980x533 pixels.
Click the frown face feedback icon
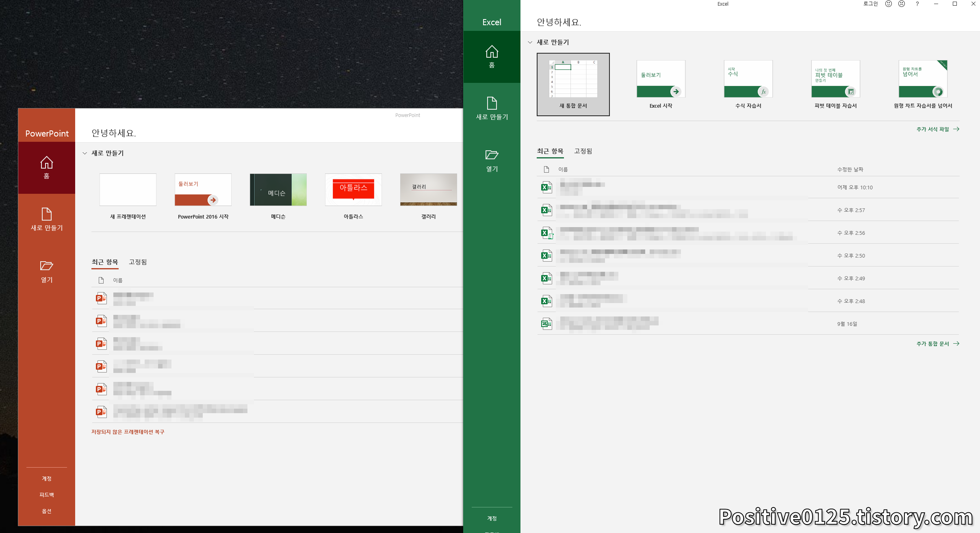click(x=902, y=4)
